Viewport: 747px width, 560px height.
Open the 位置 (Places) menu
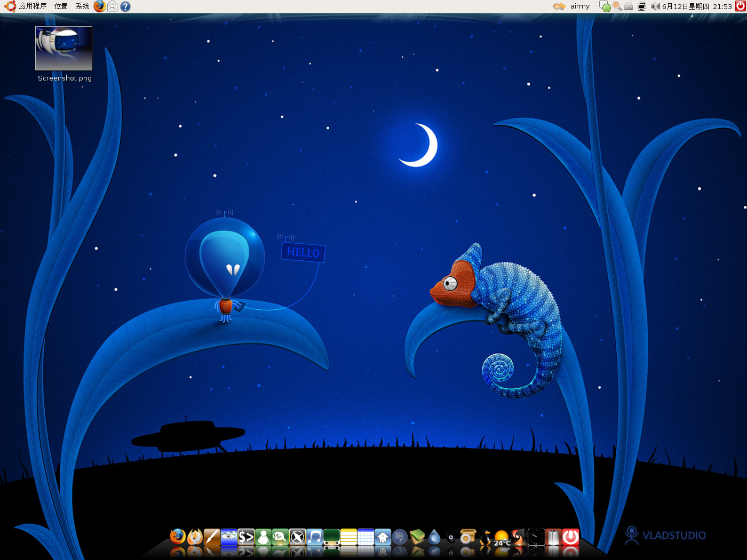pyautogui.click(x=61, y=6)
